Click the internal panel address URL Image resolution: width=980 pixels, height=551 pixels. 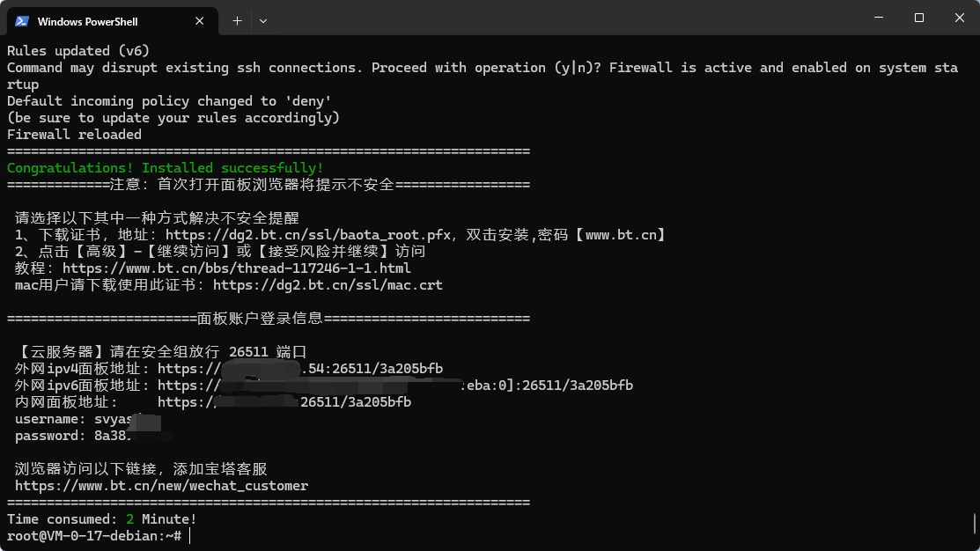coord(284,402)
